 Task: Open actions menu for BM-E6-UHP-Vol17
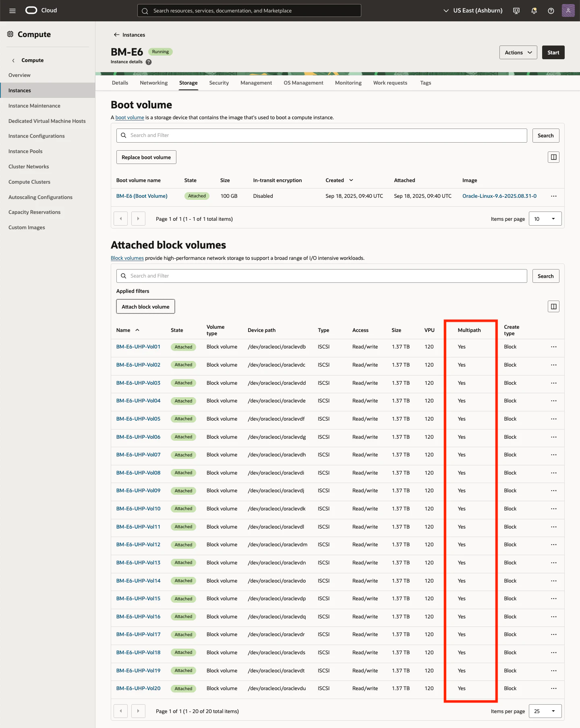(554, 635)
